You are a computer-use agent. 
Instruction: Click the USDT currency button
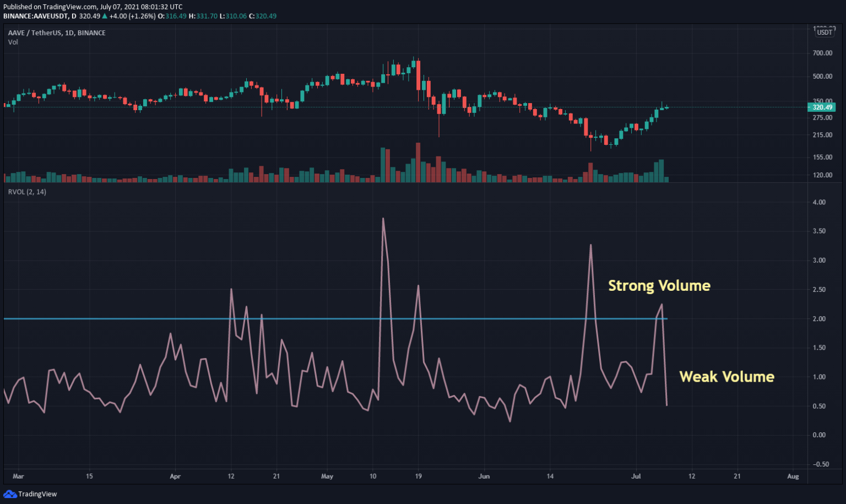825,32
